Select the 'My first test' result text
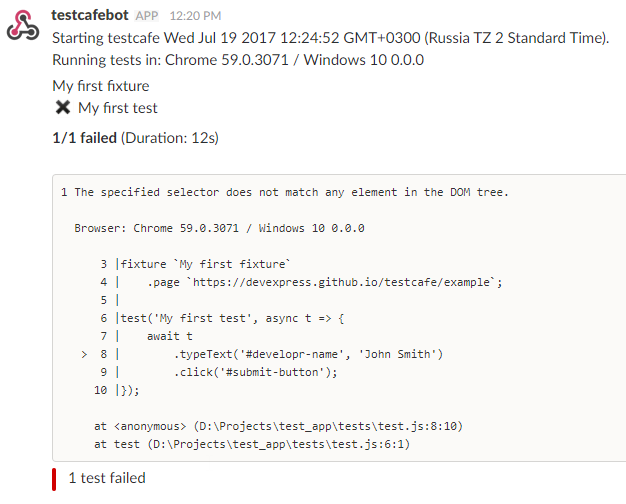 (118, 108)
